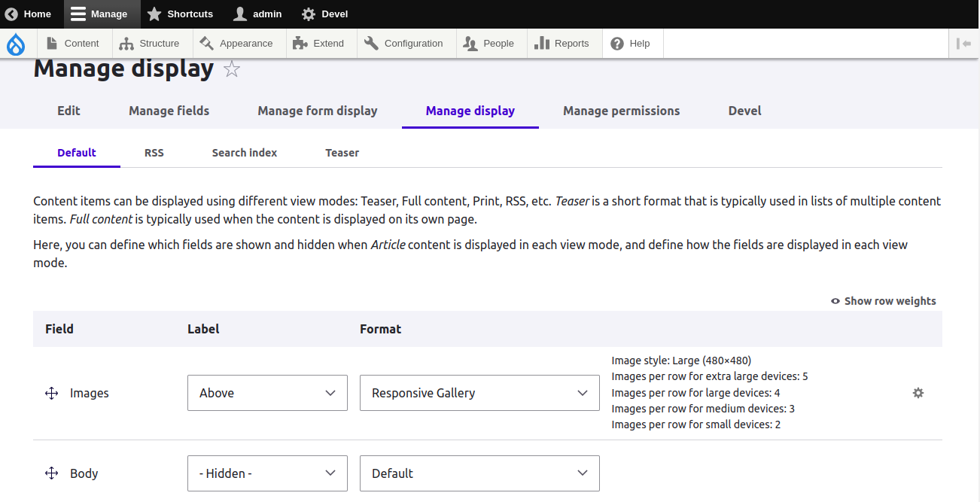Viewport: 980px width, 502px height.
Task: Open the admin user menu
Action: (x=257, y=14)
